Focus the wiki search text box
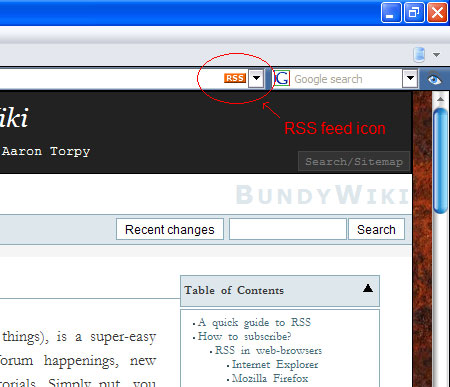This screenshot has height=387, width=450. pyautogui.click(x=288, y=229)
